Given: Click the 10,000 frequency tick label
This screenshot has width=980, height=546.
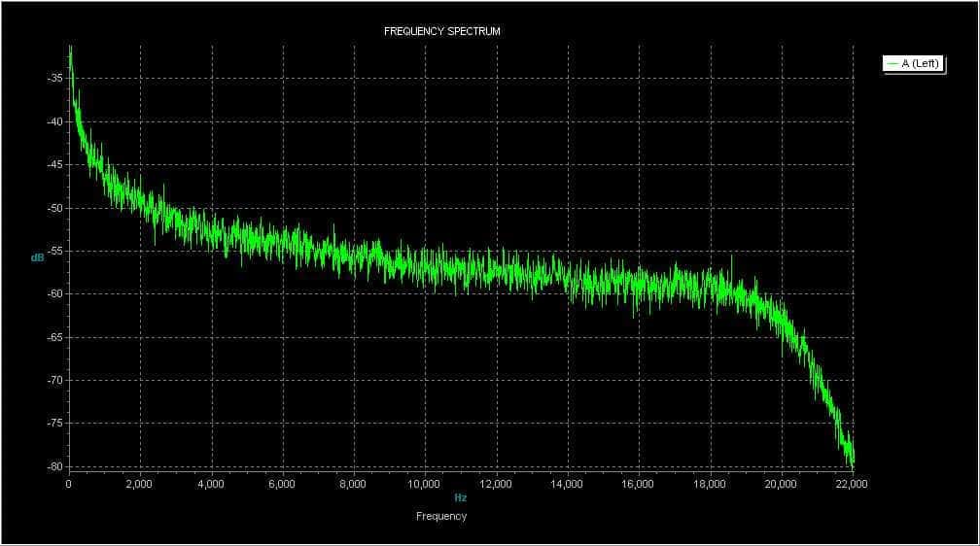Looking at the screenshot, I should tap(424, 484).
